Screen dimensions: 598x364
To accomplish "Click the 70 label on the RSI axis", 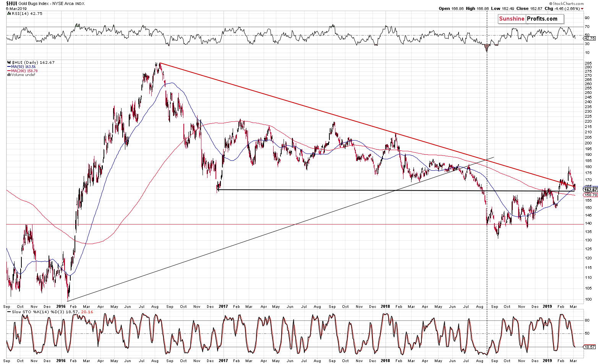I will pyautogui.click(x=587, y=27).
